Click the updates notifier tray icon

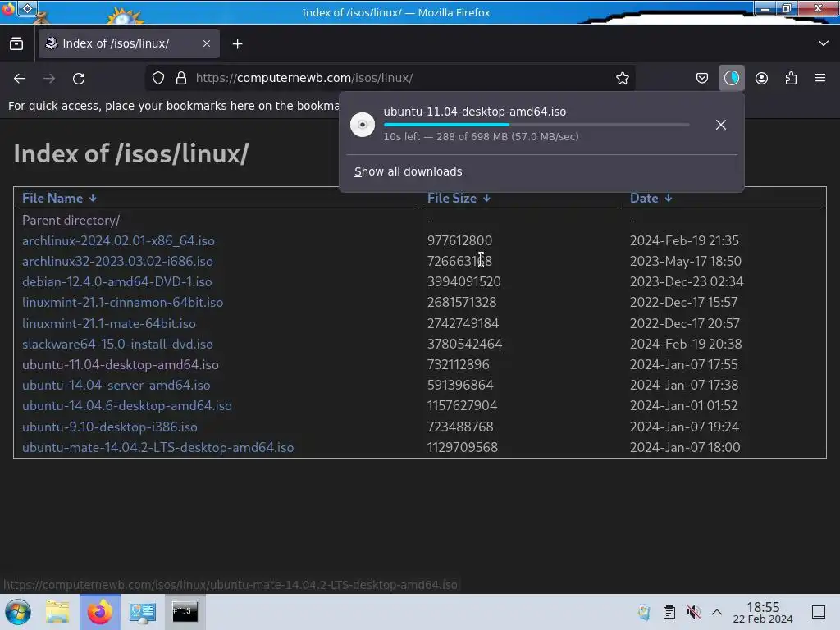click(x=645, y=612)
